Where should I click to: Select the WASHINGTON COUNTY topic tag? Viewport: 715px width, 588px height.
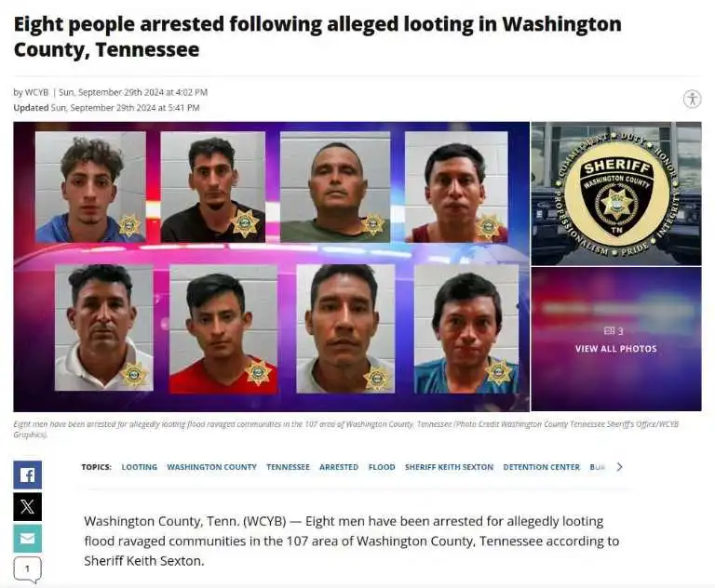coord(211,467)
